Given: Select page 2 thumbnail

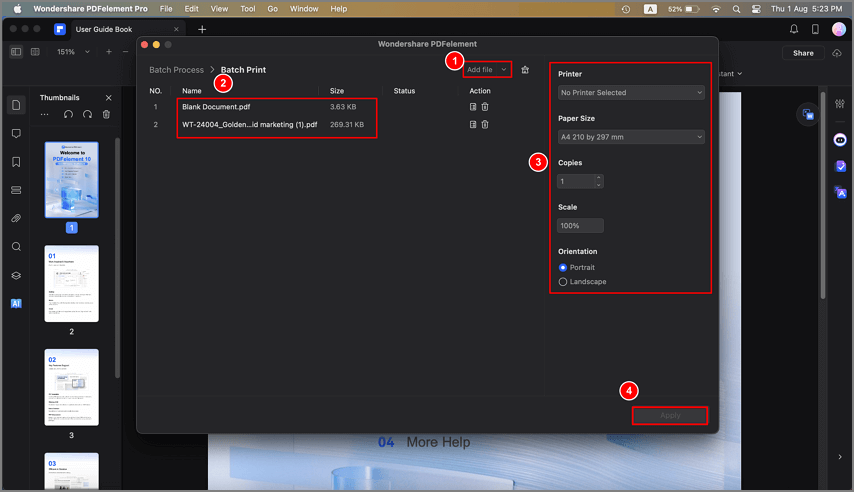Looking at the screenshot, I should pos(71,283).
